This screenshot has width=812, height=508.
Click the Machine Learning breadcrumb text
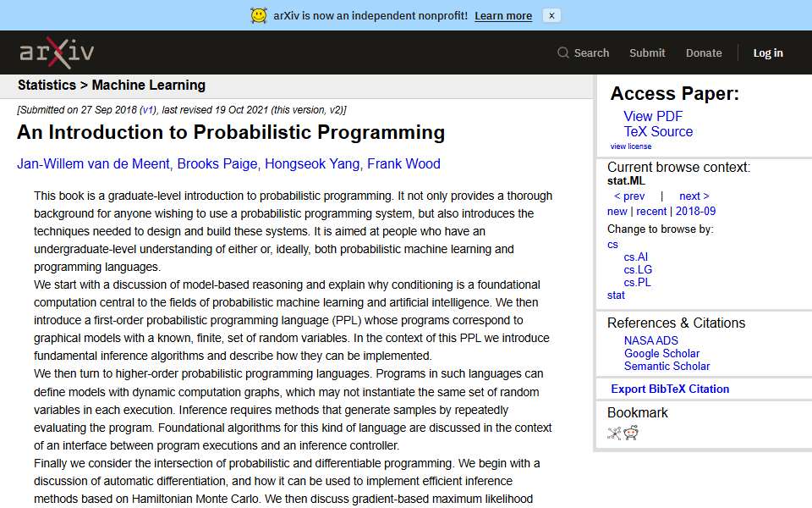point(149,85)
